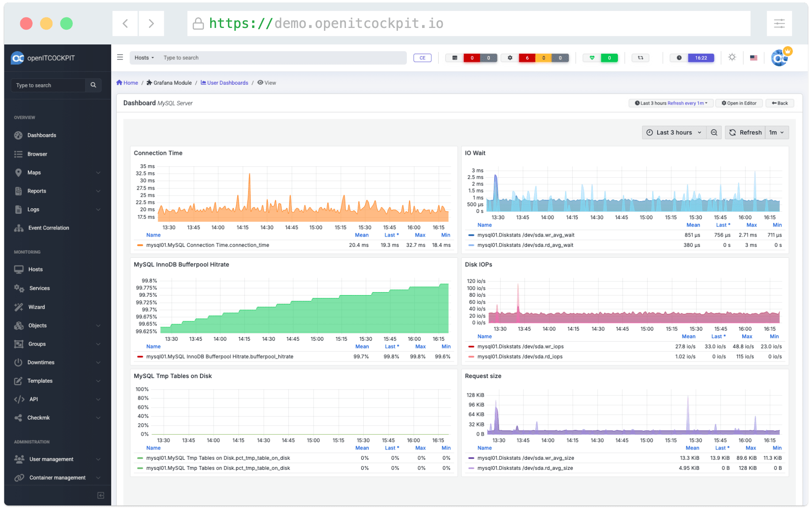Click the top Type to search field
The image size is (812, 508).
pyautogui.click(x=283, y=58)
